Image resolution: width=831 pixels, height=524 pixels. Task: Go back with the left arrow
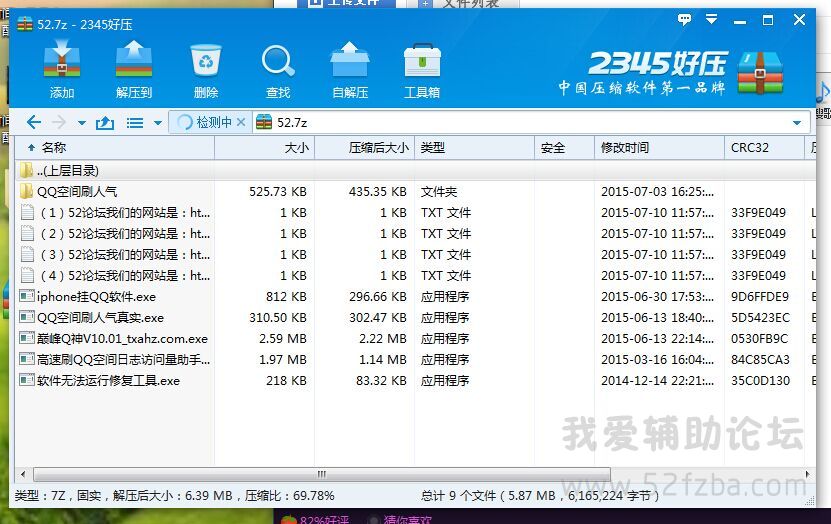(x=34, y=122)
